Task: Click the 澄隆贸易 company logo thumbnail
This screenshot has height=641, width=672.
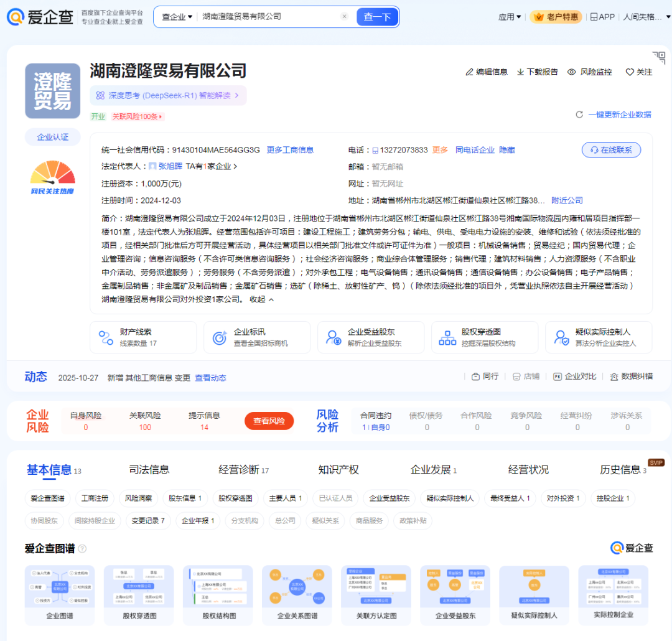Action: click(53, 91)
